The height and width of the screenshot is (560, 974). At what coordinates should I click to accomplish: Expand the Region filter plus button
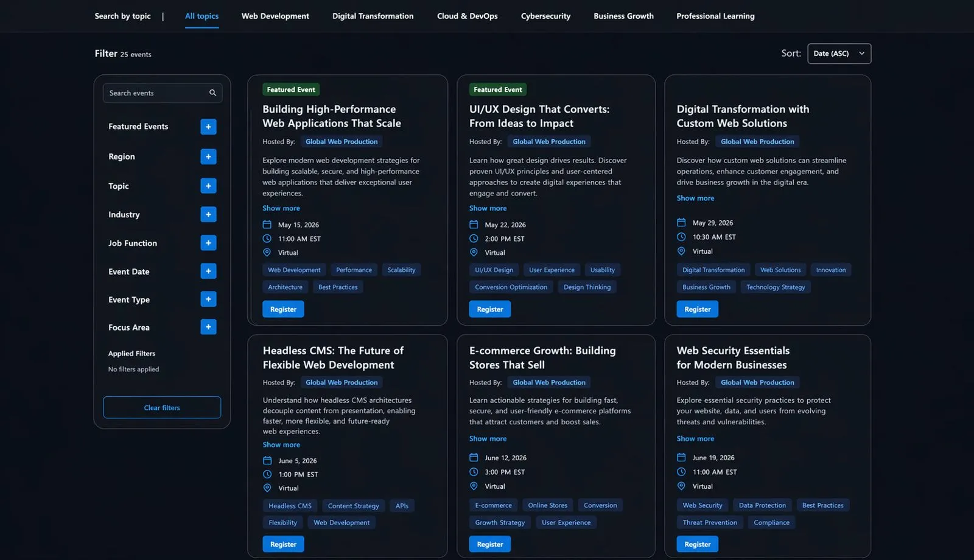click(x=208, y=156)
